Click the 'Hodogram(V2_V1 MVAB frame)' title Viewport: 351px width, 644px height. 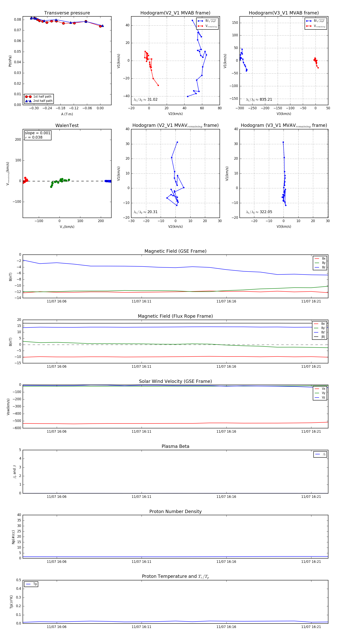coord(175,13)
